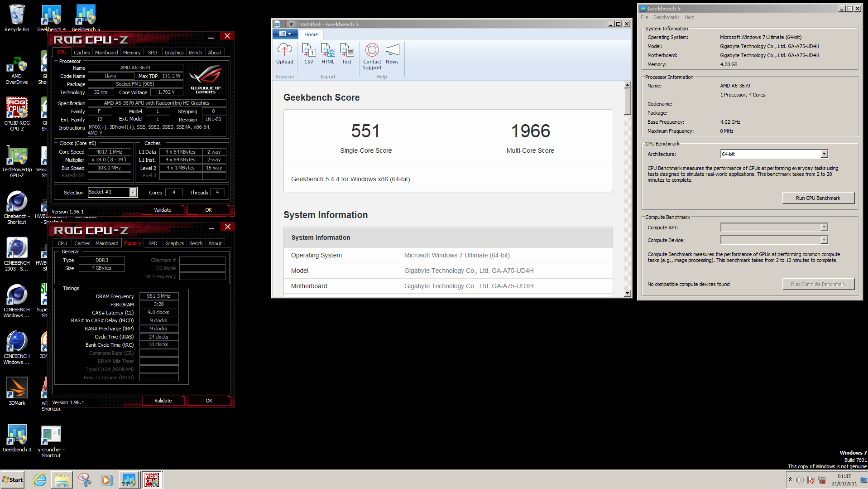Open the Geekbench application menu button

point(285,34)
